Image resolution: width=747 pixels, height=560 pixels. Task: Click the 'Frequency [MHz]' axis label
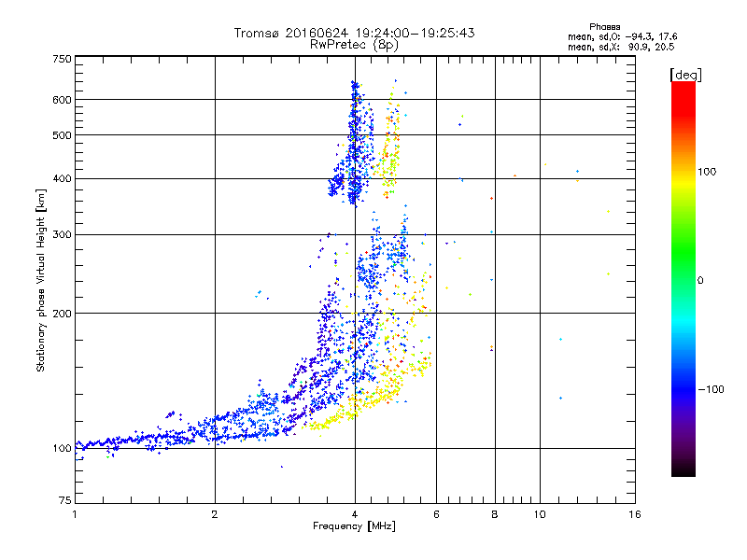354,526
